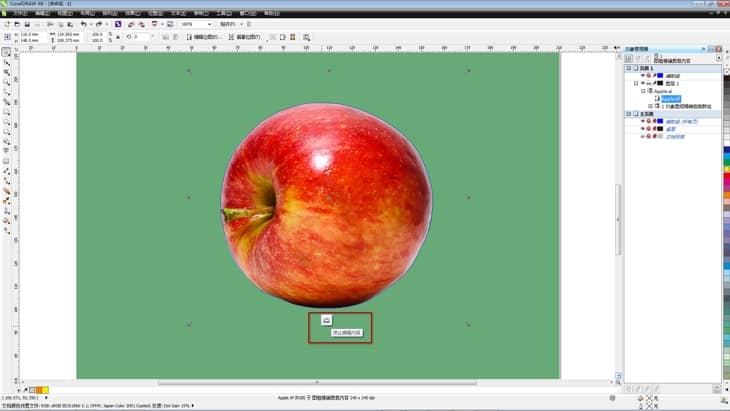Click the finish editing contents icon below the apple

pos(326,320)
